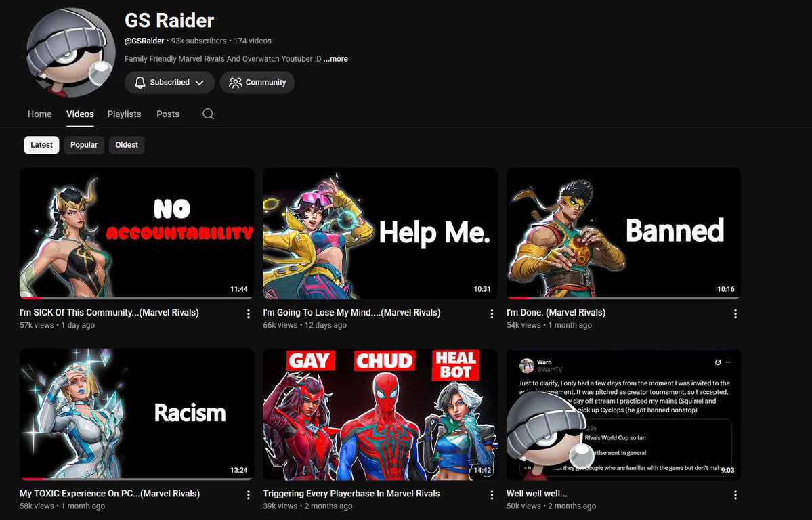Select the Videos tab

click(80, 114)
